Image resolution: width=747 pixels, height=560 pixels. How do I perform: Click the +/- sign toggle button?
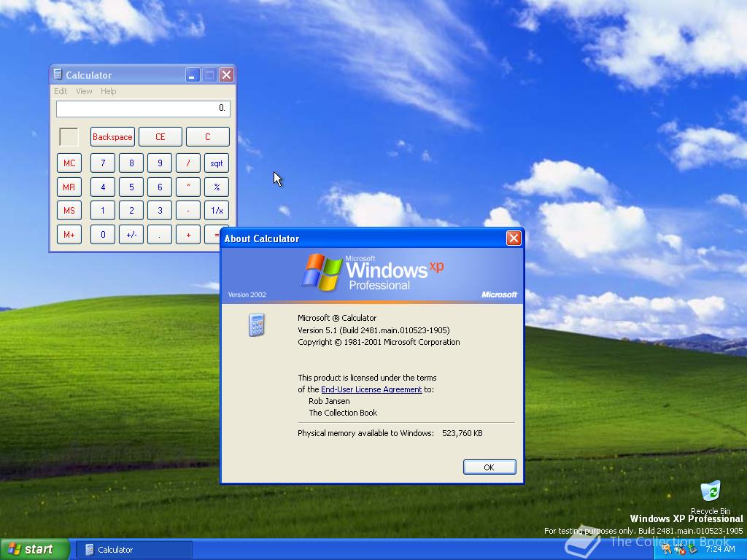131,234
